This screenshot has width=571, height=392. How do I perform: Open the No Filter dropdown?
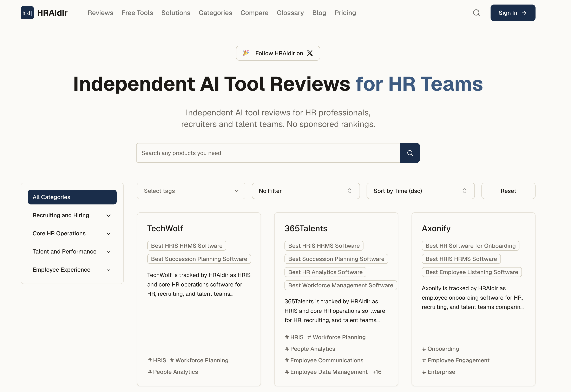pyautogui.click(x=306, y=191)
